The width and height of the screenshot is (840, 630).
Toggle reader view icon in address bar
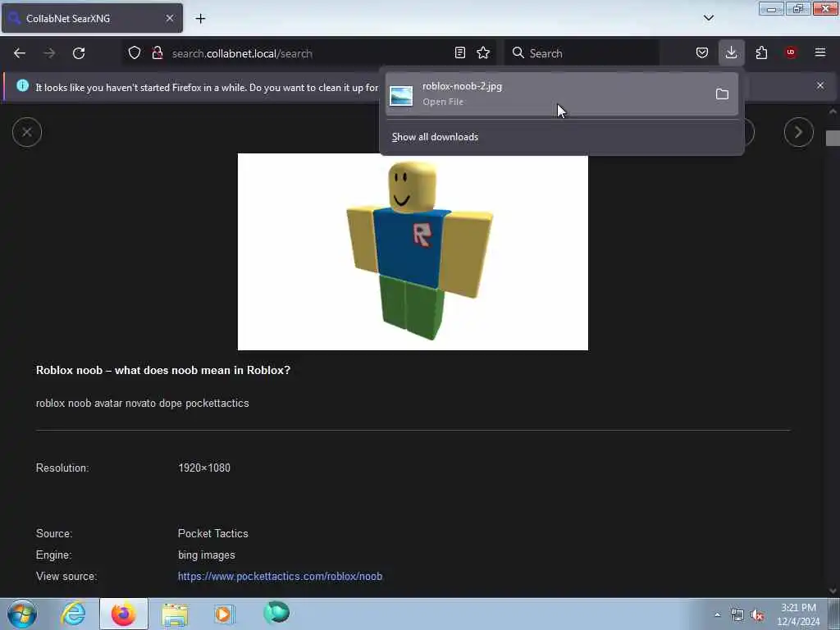click(x=459, y=52)
